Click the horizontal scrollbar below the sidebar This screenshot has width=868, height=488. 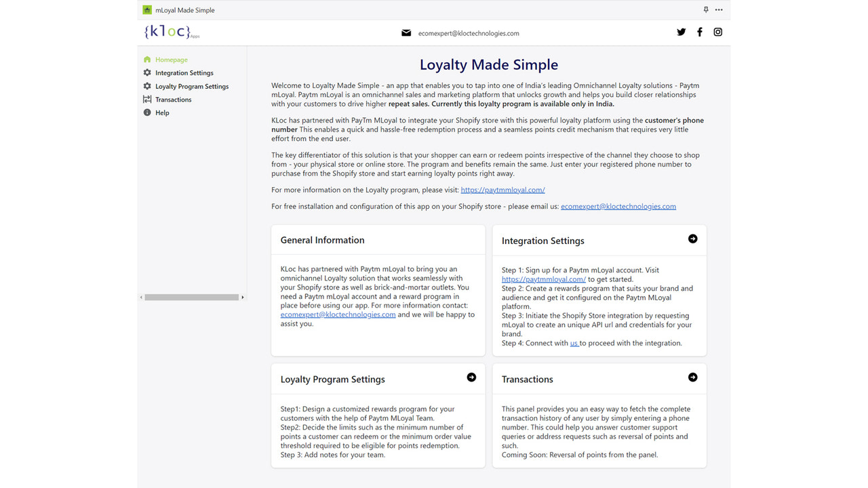(192, 297)
